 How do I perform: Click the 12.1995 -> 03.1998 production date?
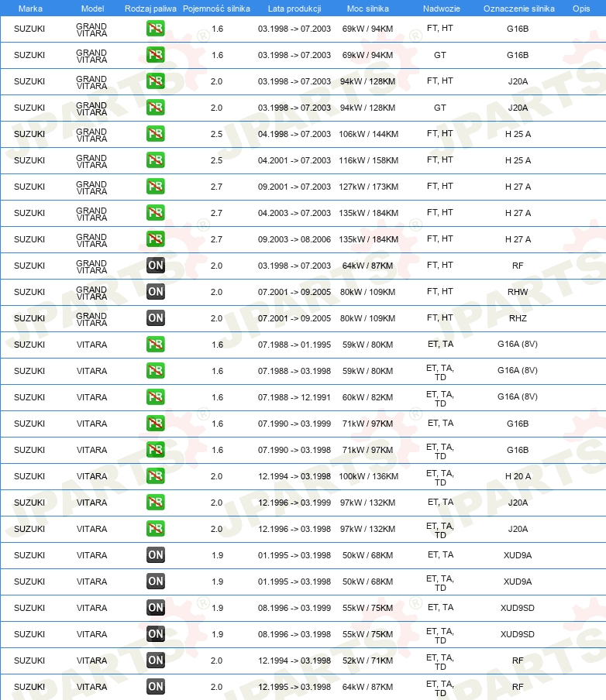point(294,687)
